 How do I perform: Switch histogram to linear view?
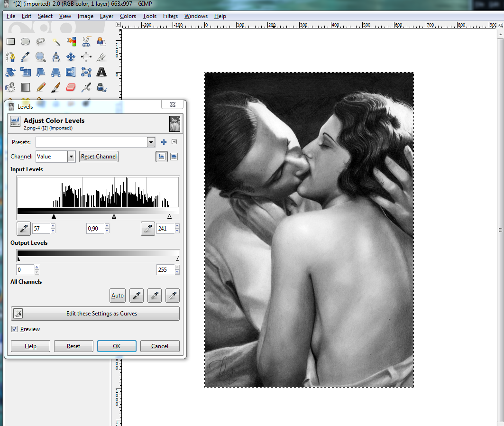(x=162, y=157)
